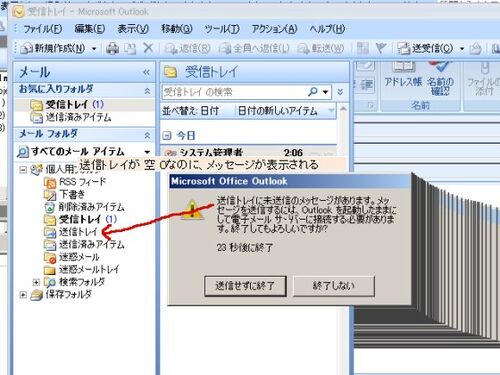Open the search options dropdown arrow
This screenshot has height=375, width=500.
326,92
